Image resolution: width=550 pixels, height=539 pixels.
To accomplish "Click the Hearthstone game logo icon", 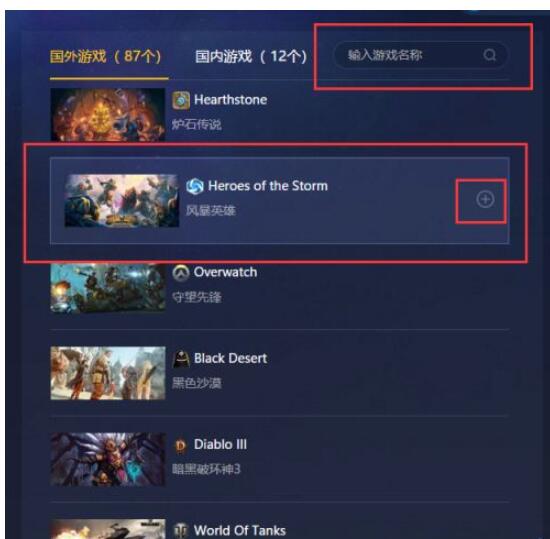I will click(181, 100).
